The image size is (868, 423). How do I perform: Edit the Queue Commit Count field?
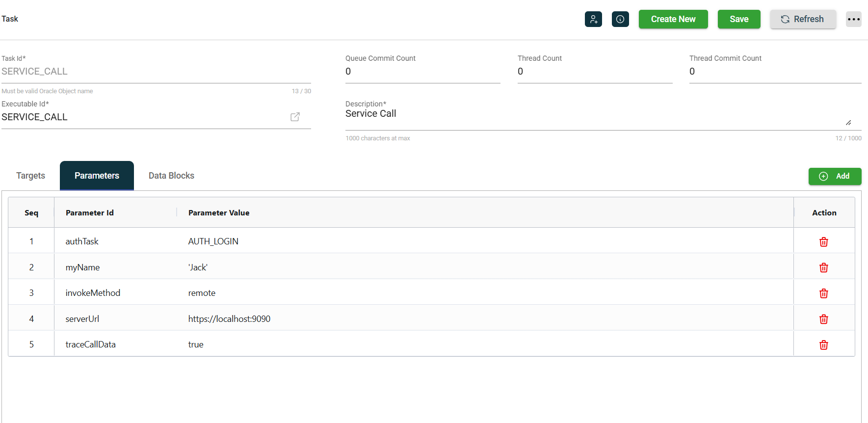(422, 72)
